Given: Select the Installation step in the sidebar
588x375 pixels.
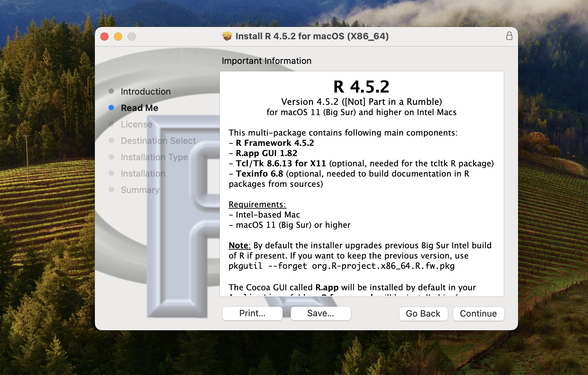Looking at the screenshot, I should click(x=143, y=173).
